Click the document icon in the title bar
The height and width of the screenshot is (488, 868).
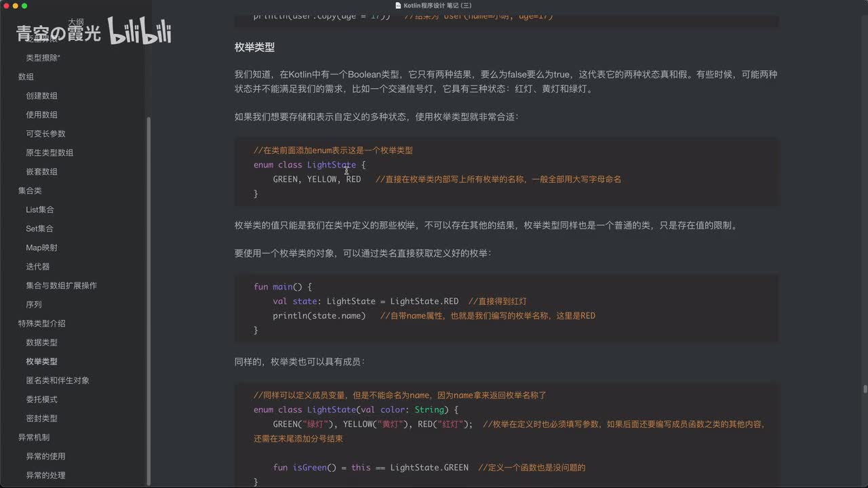click(398, 5)
